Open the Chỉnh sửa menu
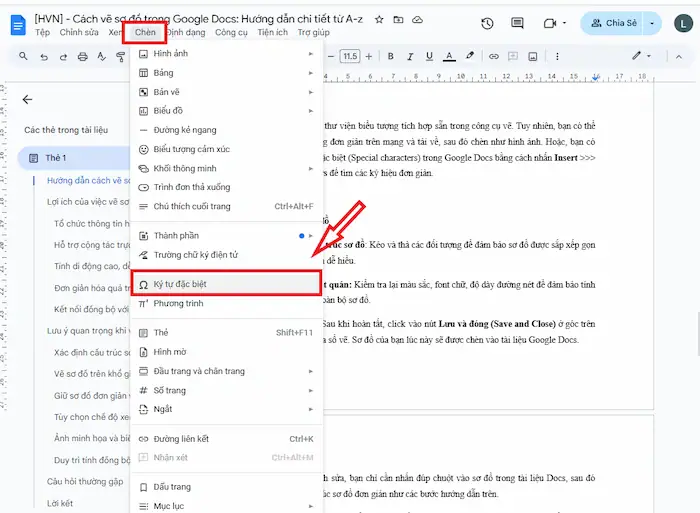700x513 pixels. [x=79, y=33]
